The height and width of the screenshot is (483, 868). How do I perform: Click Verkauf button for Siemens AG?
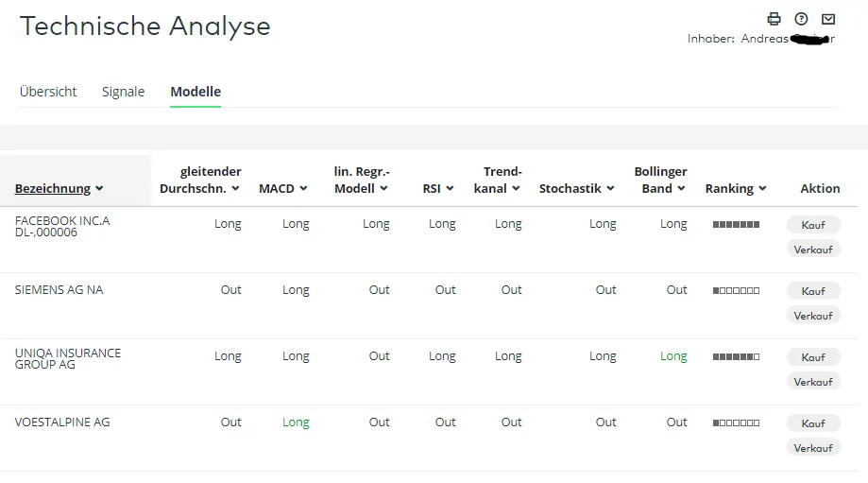pyautogui.click(x=813, y=316)
